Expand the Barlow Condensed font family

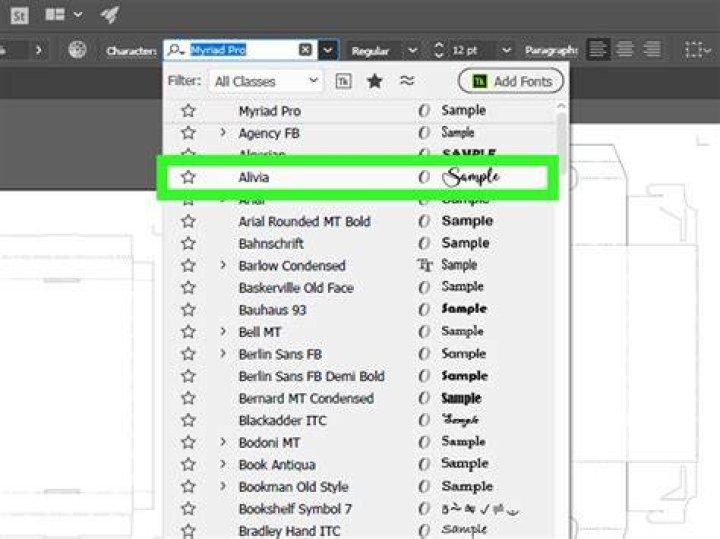[223, 265]
